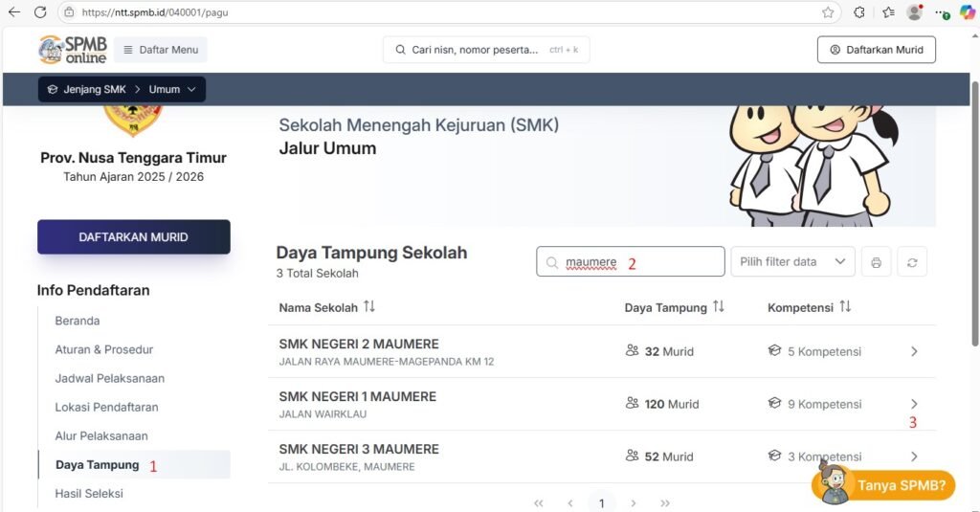This screenshot has width=980, height=512.
Task: Select page 1 in pagination
Action: (601, 502)
